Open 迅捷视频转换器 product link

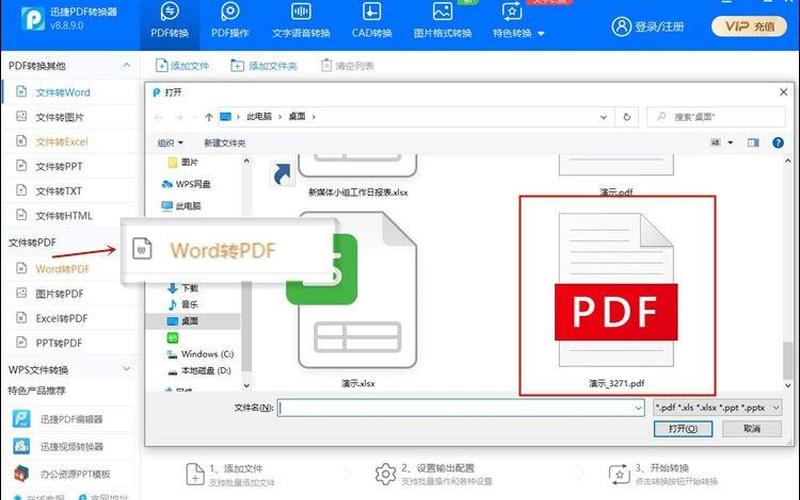coord(57,446)
